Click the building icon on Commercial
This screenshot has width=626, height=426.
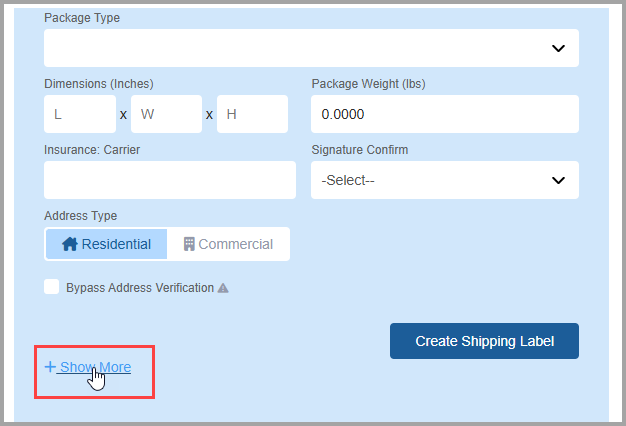(x=189, y=244)
